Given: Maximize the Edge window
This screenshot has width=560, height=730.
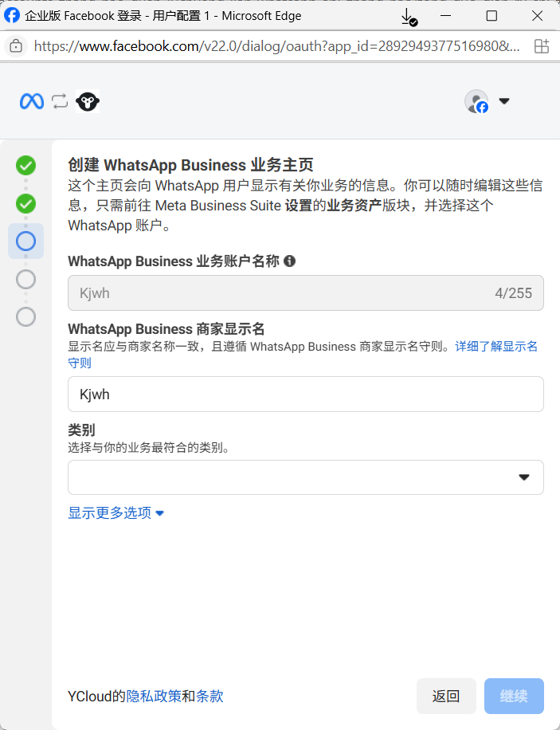Looking at the screenshot, I should coord(491,15).
